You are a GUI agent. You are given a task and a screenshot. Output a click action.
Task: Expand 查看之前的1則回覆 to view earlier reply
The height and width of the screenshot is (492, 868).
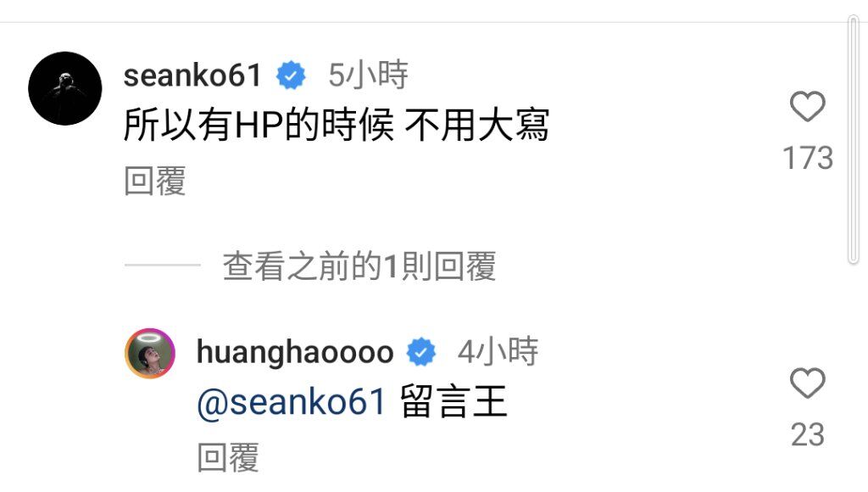tap(359, 266)
